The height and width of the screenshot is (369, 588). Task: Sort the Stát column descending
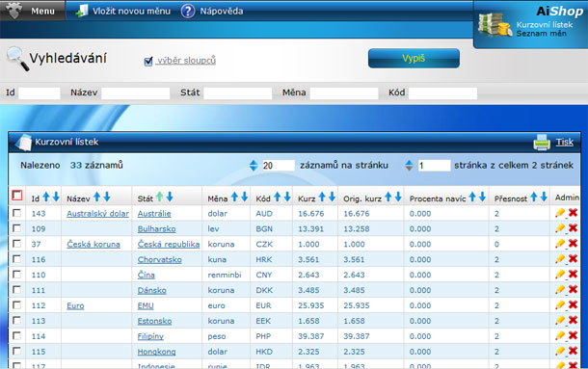pos(170,197)
